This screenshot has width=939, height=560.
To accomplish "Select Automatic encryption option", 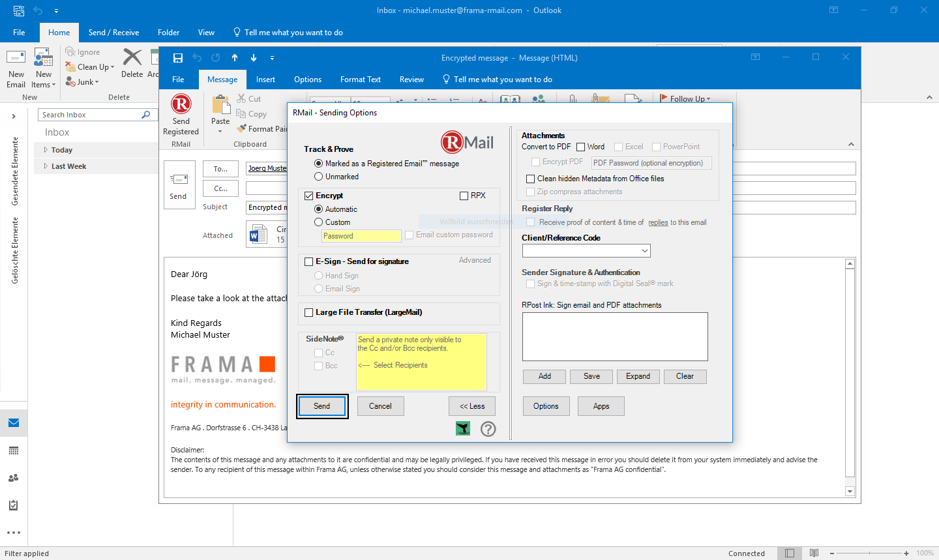I will pos(318,209).
